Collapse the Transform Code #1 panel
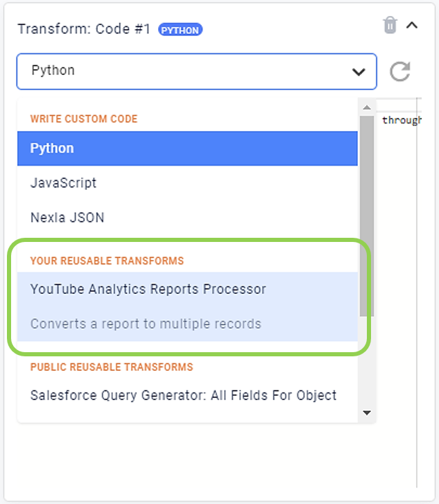This screenshot has width=439, height=504. tap(412, 25)
